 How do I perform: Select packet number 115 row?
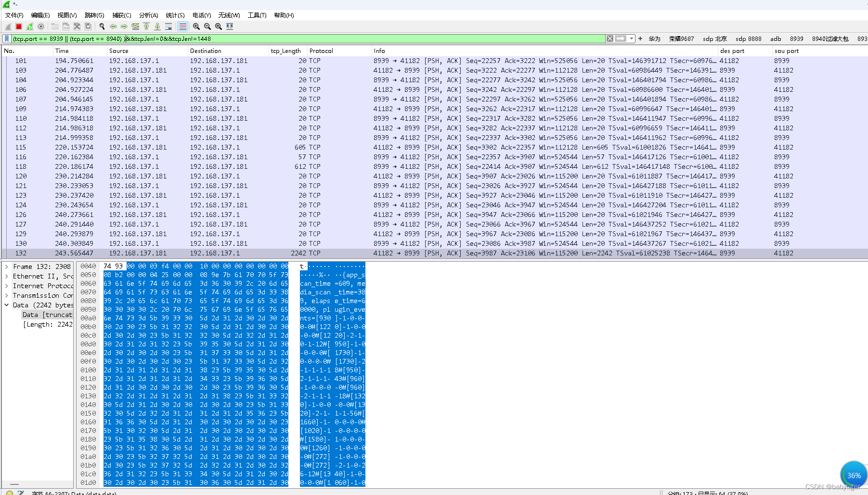coord(434,147)
